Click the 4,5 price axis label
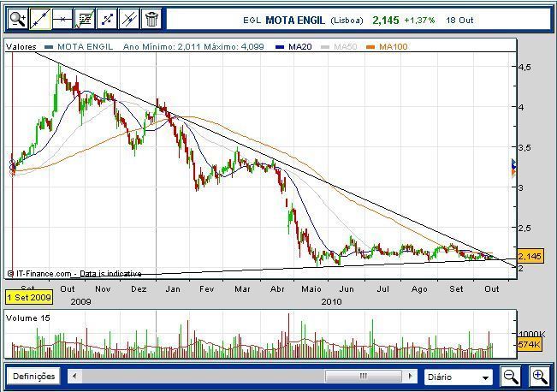This screenshot has width=557, height=392. 524,67
